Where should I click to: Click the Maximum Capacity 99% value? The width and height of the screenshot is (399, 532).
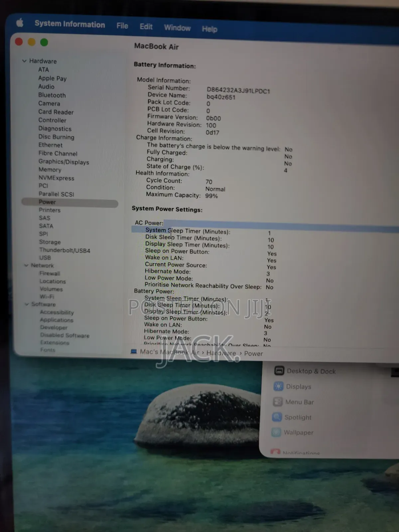[211, 196]
